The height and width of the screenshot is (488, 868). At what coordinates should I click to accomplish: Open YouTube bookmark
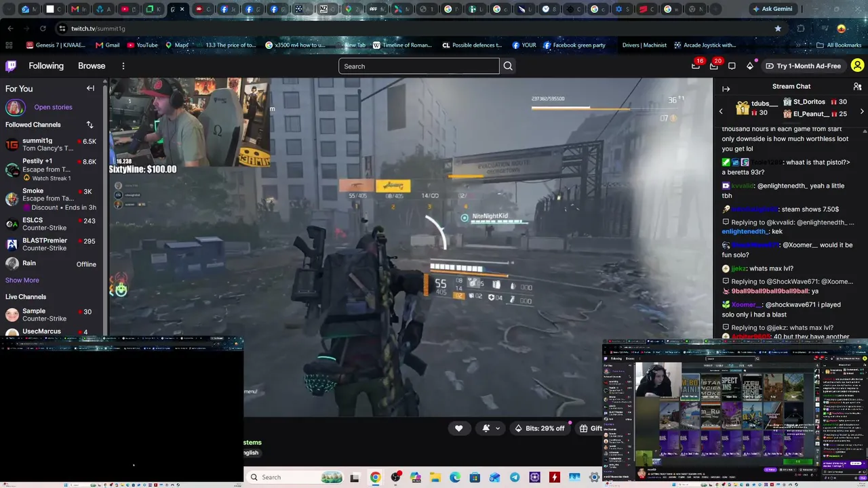click(x=142, y=45)
